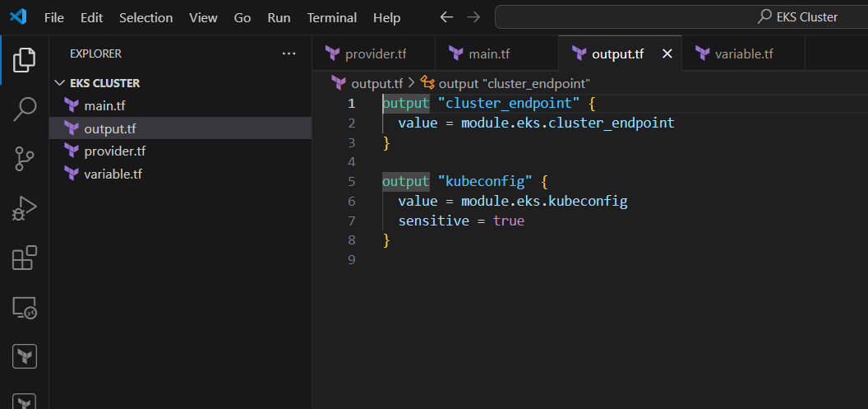868x409 pixels.
Task: Open the File menu
Action: pos(53,18)
